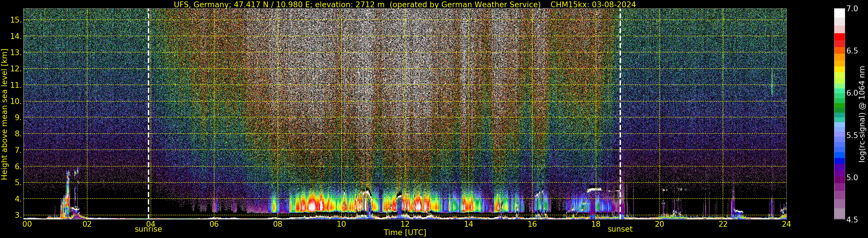Click the '6.' height axis tick label
This screenshot has width=868, height=238.
[x=18, y=166]
